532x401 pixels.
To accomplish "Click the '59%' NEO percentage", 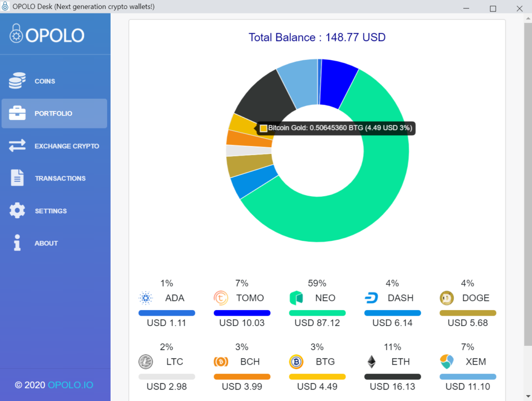I will [317, 283].
